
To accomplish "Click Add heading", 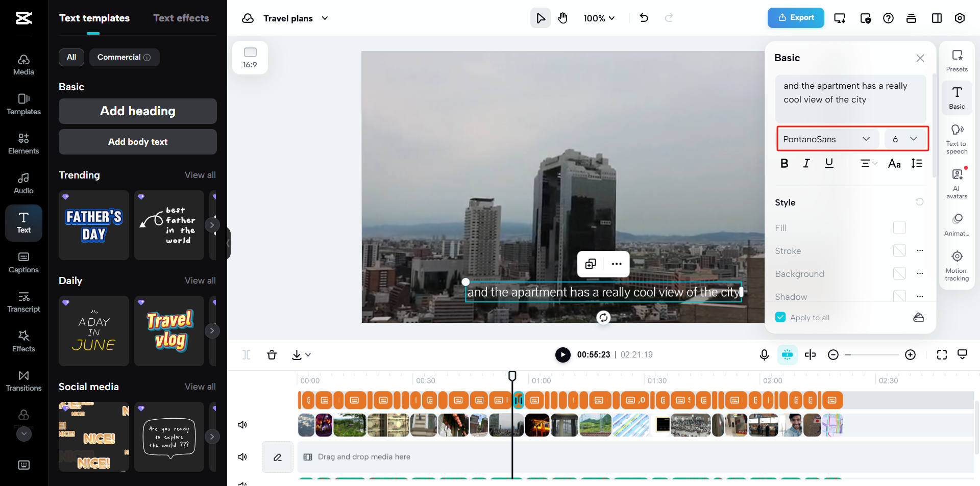I will 138,111.
